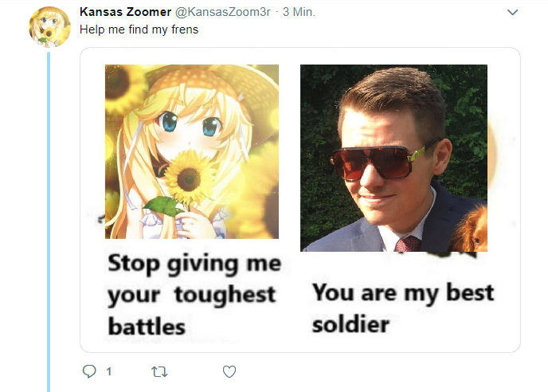The image size is (548, 392).
Task: Open the Kansas Zoomer profile avatar
Action: 49,27
